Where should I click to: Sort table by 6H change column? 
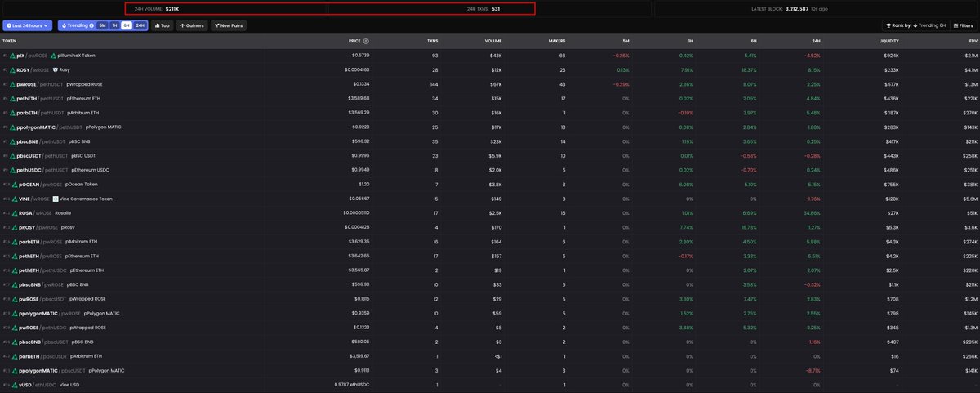tap(753, 40)
